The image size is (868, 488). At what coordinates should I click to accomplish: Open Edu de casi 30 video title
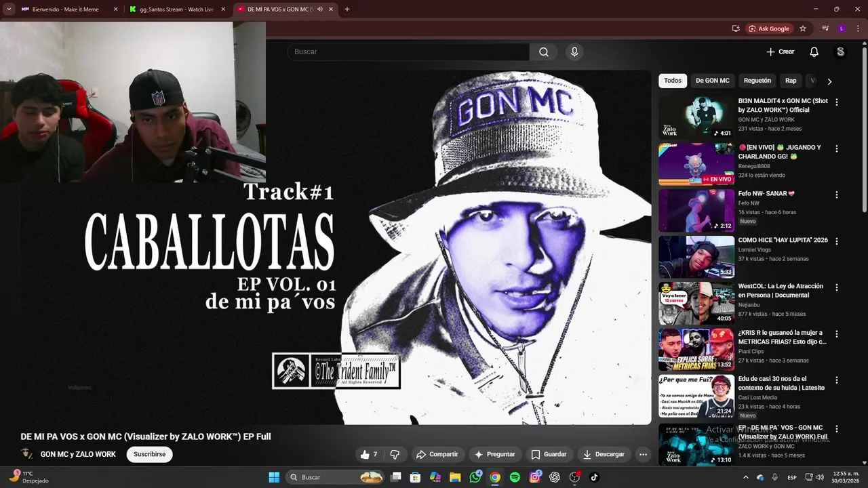781,383
